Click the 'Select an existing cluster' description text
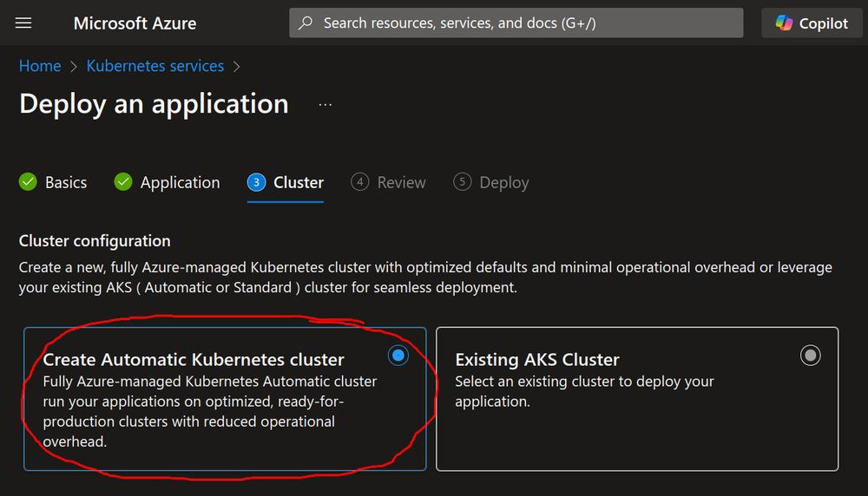 584,391
